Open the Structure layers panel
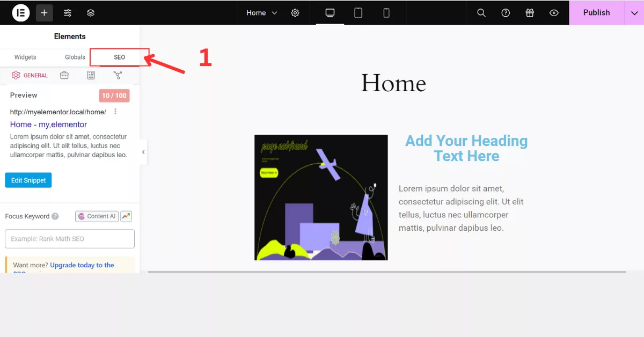The height and width of the screenshot is (337, 644). click(91, 13)
